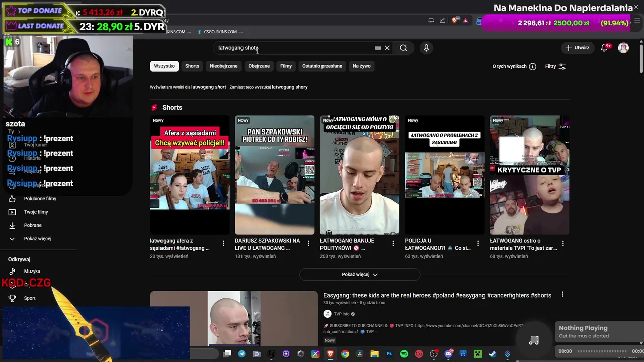Select the Na żywo filter chip

(361, 66)
